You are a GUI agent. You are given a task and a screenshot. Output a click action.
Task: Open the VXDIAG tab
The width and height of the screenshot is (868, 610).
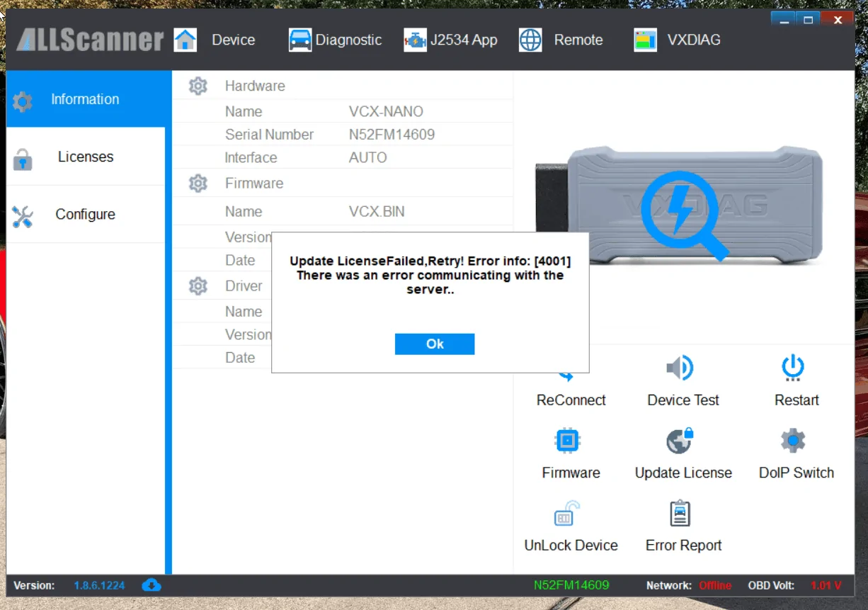(x=678, y=40)
